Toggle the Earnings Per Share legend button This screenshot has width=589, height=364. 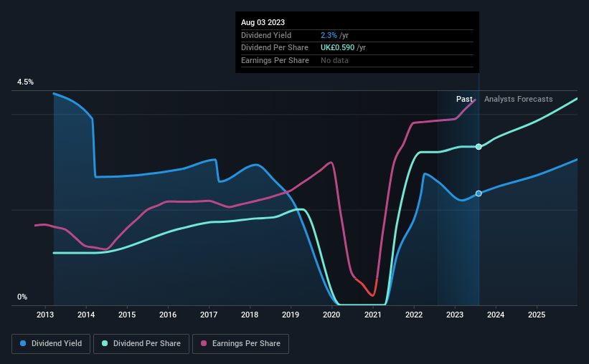[x=240, y=344]
